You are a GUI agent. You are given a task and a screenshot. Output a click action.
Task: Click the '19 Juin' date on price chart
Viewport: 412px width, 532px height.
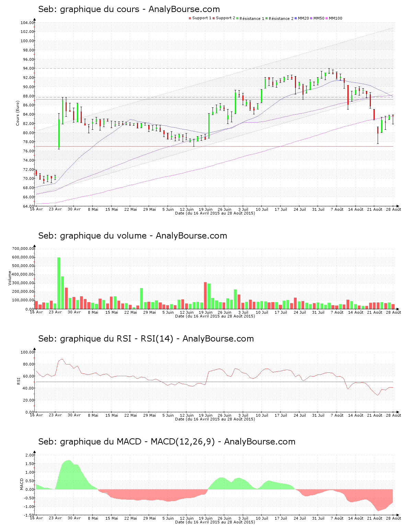206,209
